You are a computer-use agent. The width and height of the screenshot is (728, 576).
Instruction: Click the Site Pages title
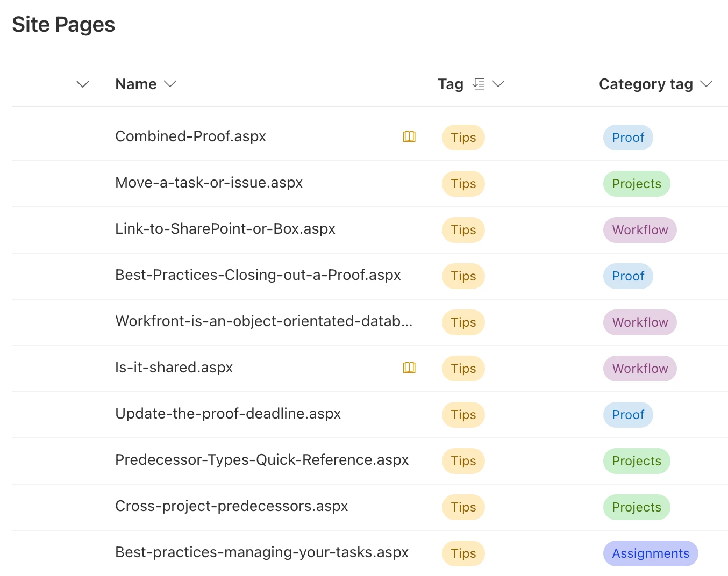click(63, 25)
